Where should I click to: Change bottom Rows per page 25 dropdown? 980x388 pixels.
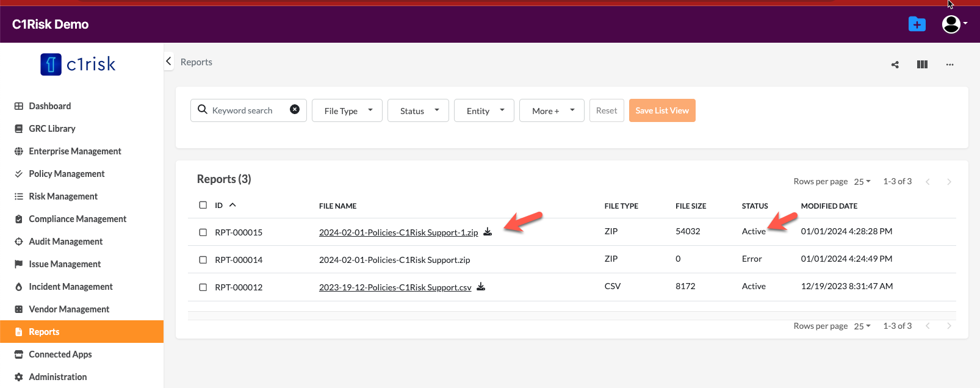click(862, 326)
